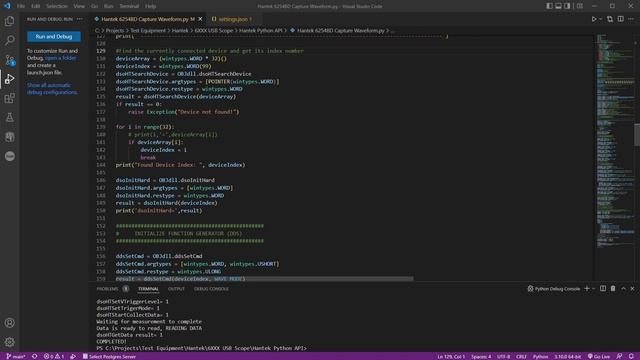This screenshot has width=640, height=360.
Task: Click Python Debug Console terminal label
Action: [x=553, y=289]
